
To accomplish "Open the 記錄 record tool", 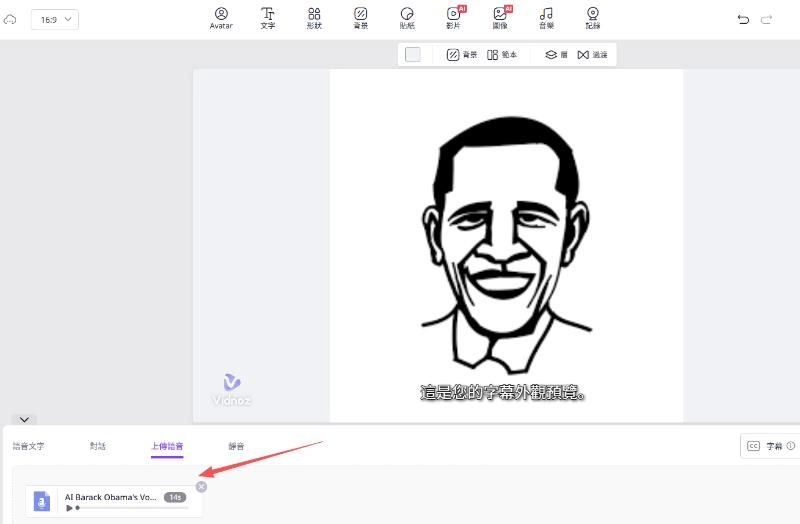I will [593, 18].
